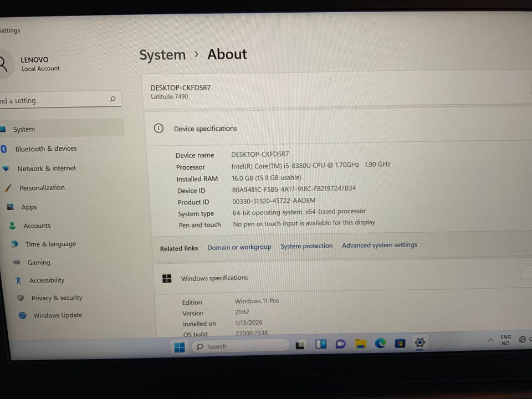Select the Settings gear in the taskbar
This screenshot has width=532, height=399.
pos(420,342)
